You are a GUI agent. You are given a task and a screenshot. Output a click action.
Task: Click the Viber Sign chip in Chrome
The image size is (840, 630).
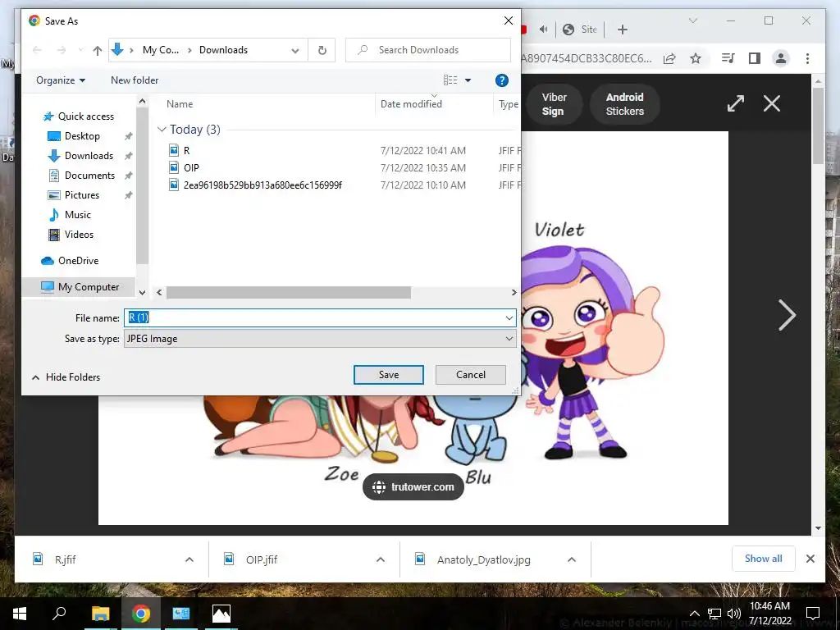point(552,104)
